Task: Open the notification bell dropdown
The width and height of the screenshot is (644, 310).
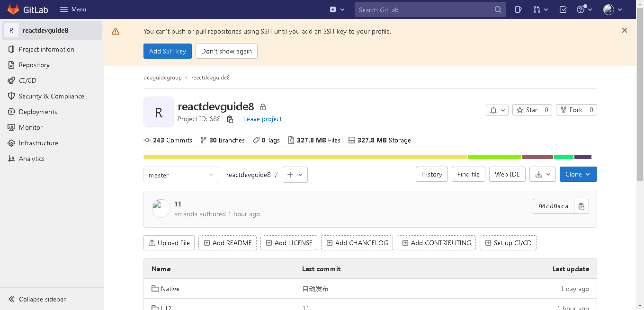Action: [x=497, y=110]
